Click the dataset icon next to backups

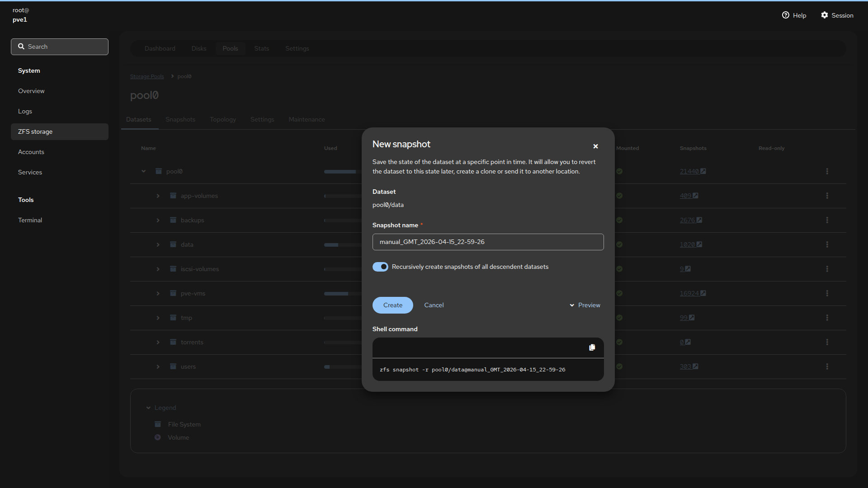tap(173, 220)
